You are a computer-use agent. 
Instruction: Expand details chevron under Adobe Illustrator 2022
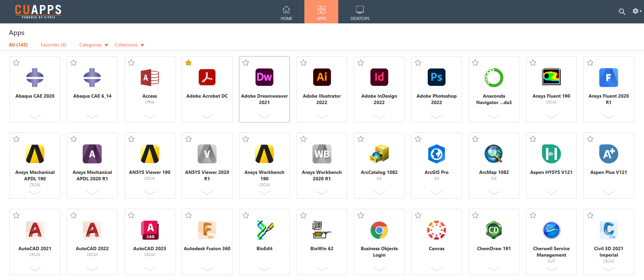(322, 116)
